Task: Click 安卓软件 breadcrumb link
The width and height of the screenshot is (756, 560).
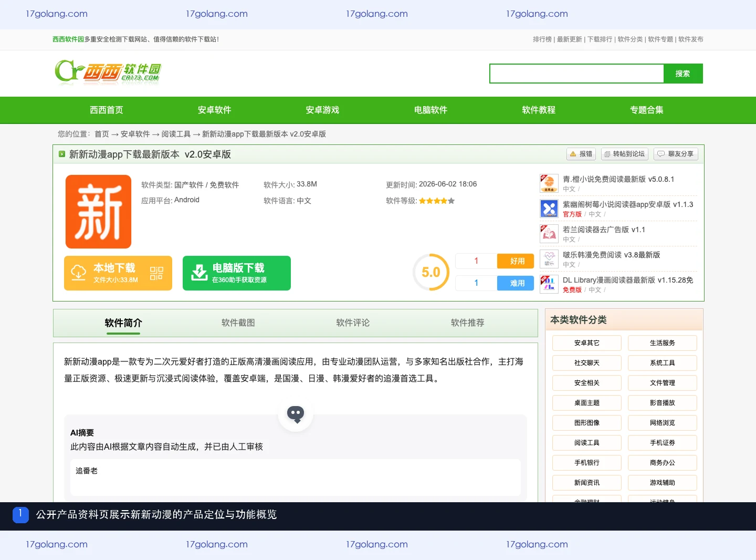Action: pos(135,134)
